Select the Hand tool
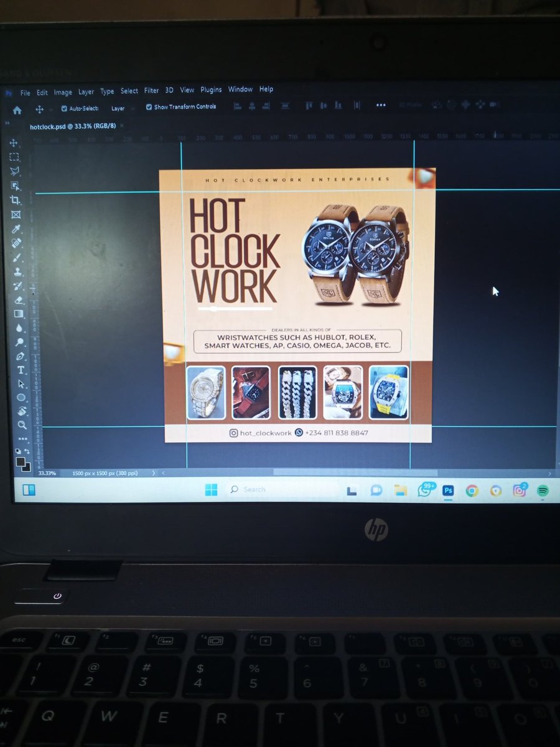This screenshot has width=560, height=747. pos(22,411)
